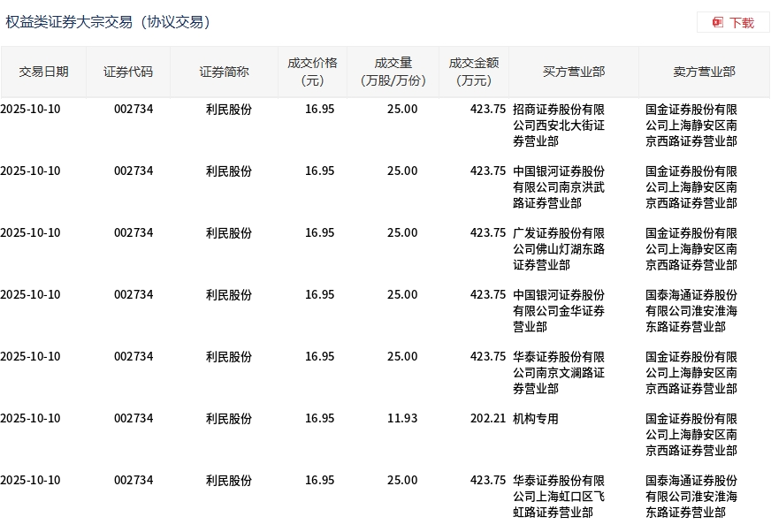This screenshot has width=771, height=532.
Task: Select buyer 华泰证券上海虹口区飞虹路证券营业部 cell
Action: click(x=559, y=497)
